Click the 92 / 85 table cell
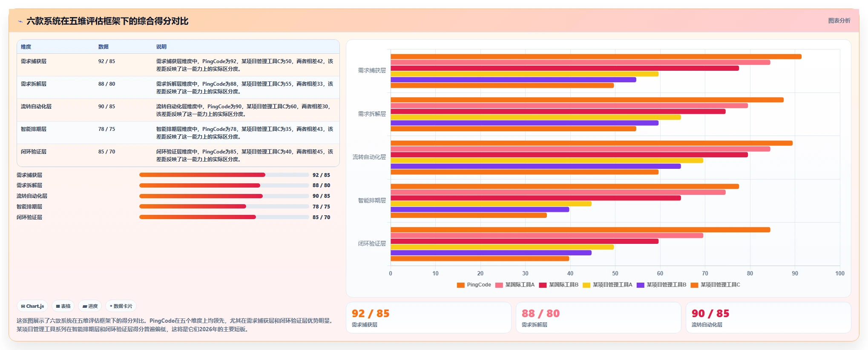Screen dimensions: 868x350 (106, 61)
